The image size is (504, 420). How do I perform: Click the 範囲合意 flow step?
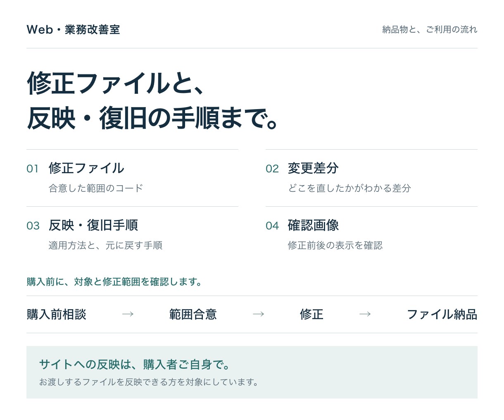193,315
